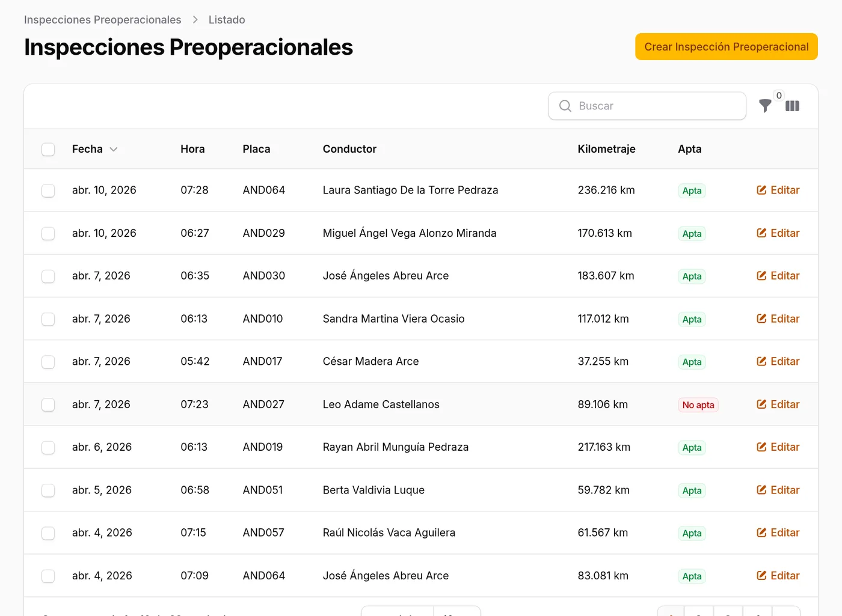The height and width of the screenshot is (616, 842).
Task: Click Editar for Laura Santiago De la Torre Pedraza
Action: (x=778, y=191)
